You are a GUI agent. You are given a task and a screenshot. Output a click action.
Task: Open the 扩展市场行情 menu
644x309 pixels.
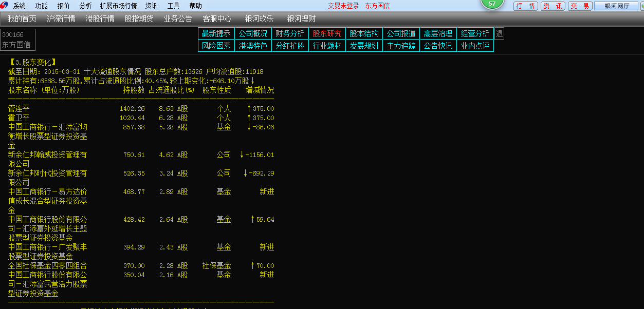118,6
